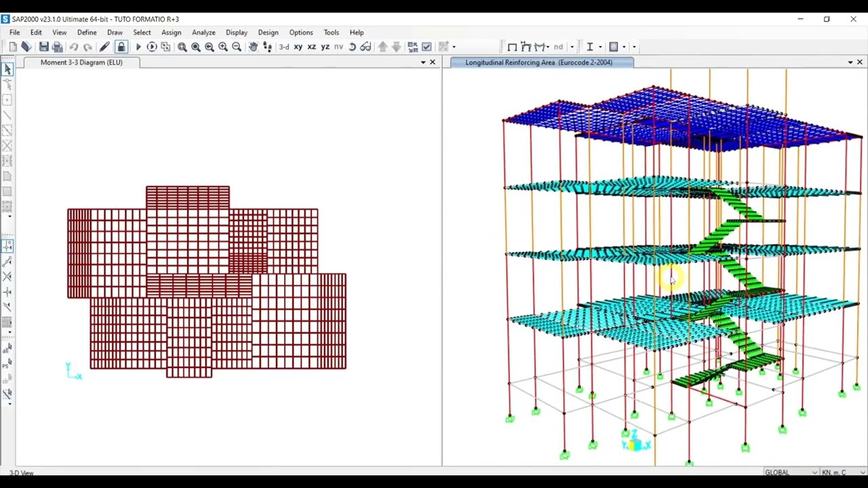
Task: Run analysis with the play arrow
Action: coord(138,47)
